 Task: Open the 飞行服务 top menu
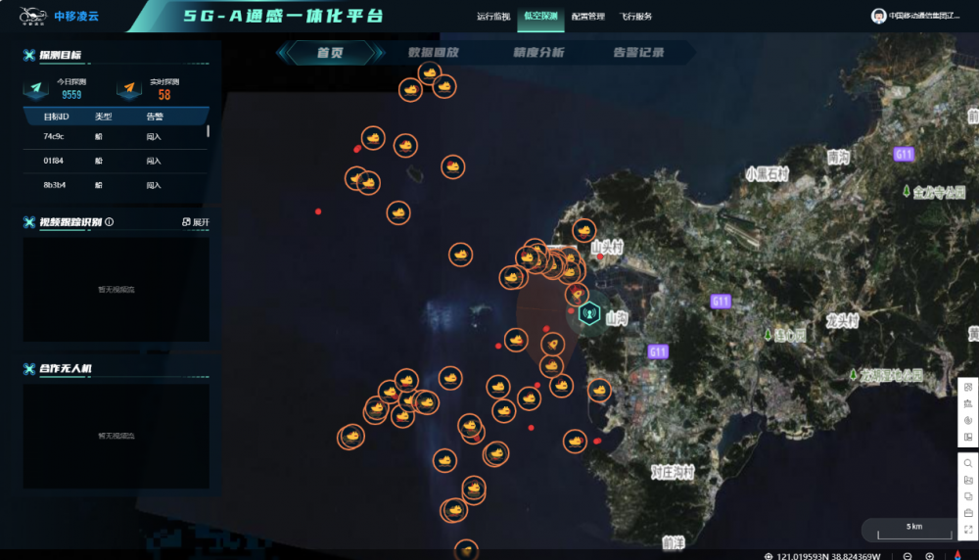coord(635,17)
